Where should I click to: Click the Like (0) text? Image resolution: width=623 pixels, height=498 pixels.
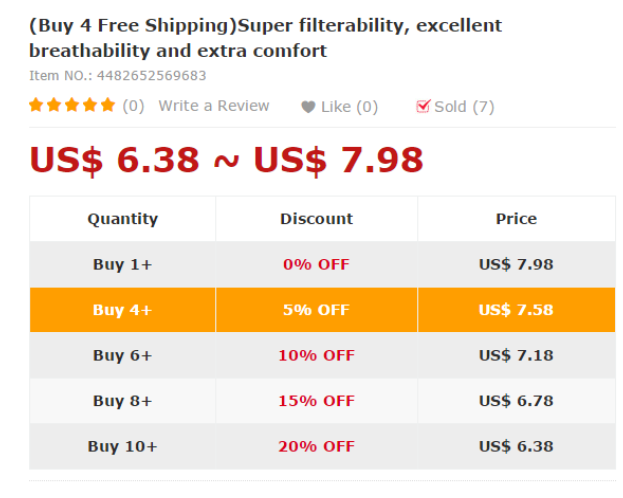pos(349,107)
